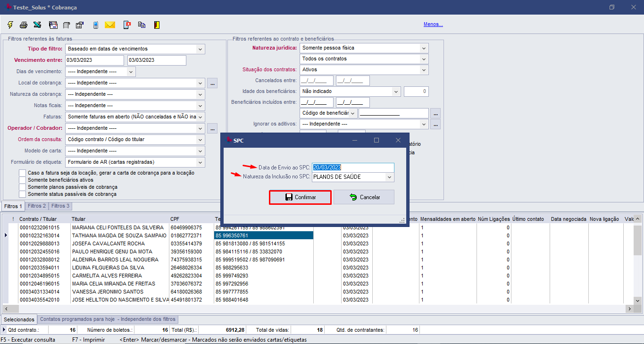Open Notas fiscais dropdown
The image size is (644, 344).
(201, 106)
